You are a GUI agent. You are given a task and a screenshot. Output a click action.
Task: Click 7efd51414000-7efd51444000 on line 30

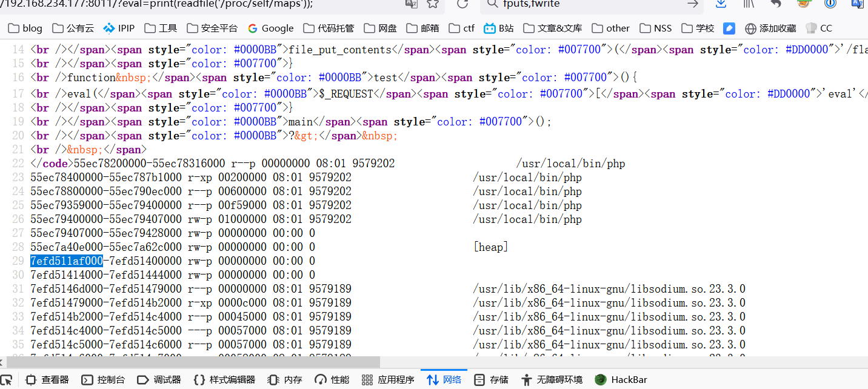click(106, 275)
